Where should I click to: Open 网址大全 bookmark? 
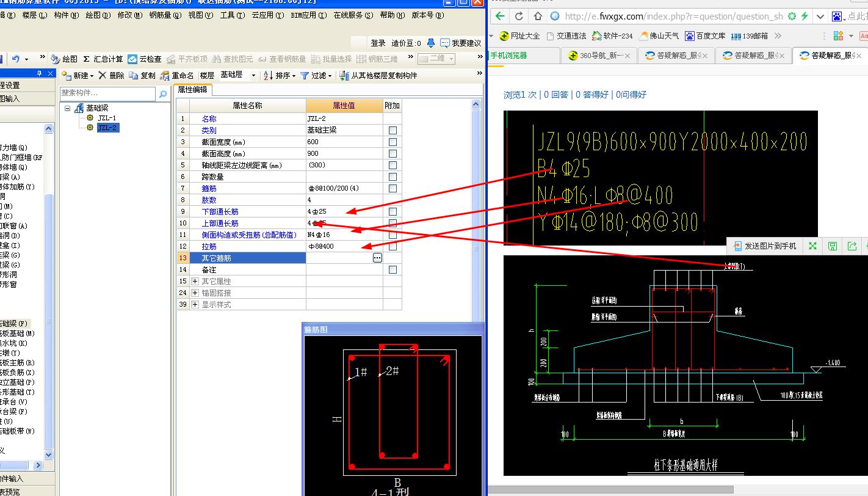click(x=519, y=35)
